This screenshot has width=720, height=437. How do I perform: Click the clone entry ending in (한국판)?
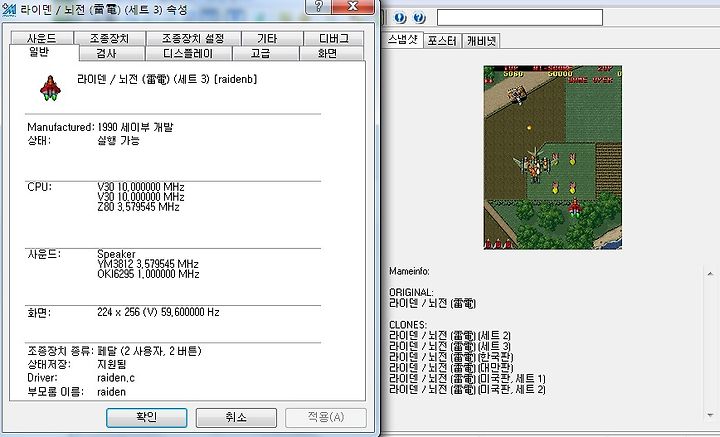pyautogui.click(x=451, y=357)
